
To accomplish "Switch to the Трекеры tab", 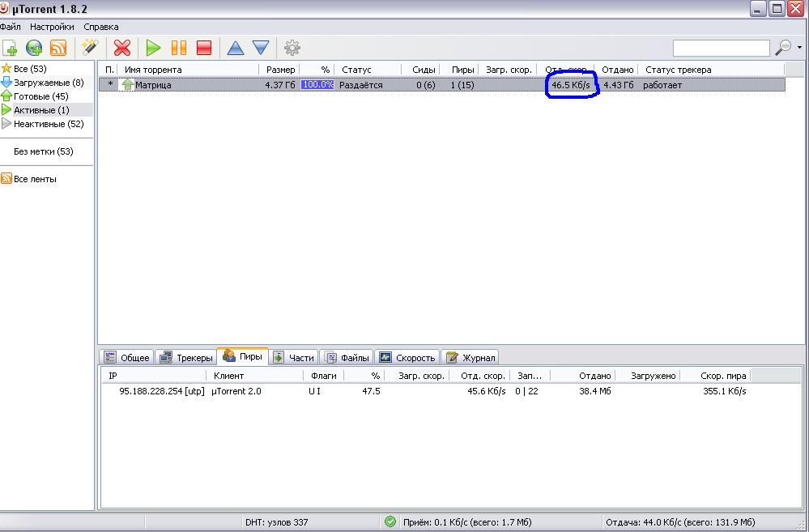I will coord(186,357).
